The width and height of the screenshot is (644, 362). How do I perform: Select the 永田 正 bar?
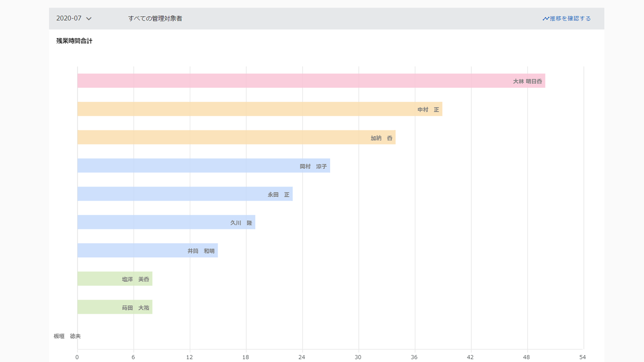[x=185, y=194]
